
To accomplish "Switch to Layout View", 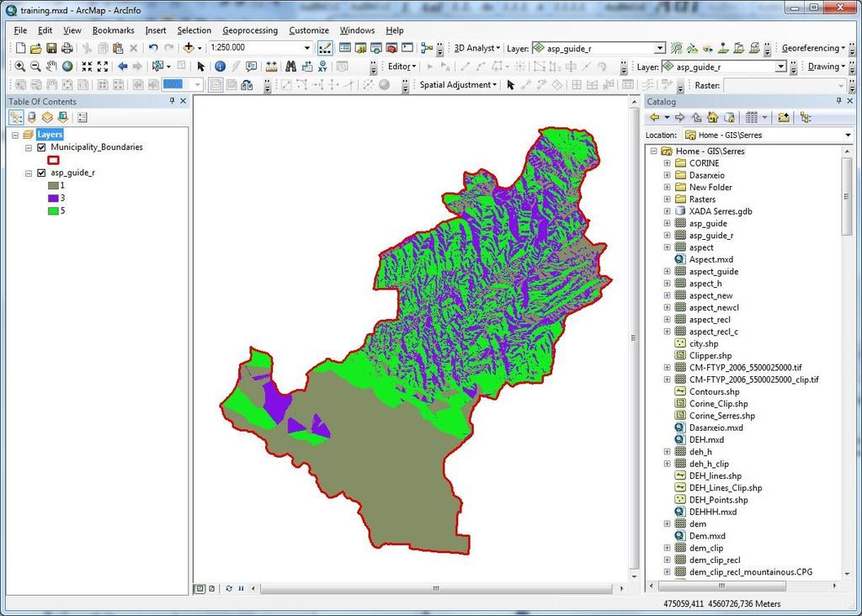I will pos(211,588).
